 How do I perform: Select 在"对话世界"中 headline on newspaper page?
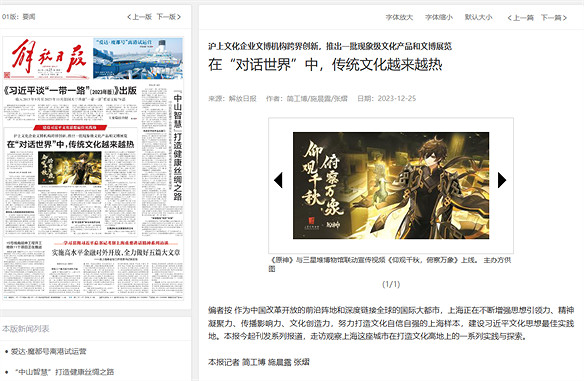point(70,144)
